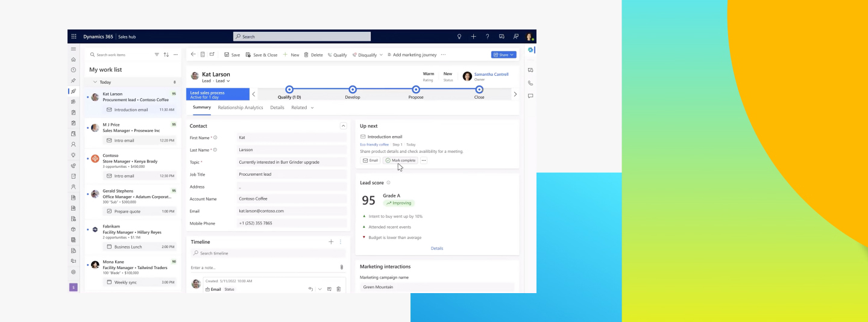Click the Topic field value
This screenshot has height=322, width=868.
click(292, 162)
